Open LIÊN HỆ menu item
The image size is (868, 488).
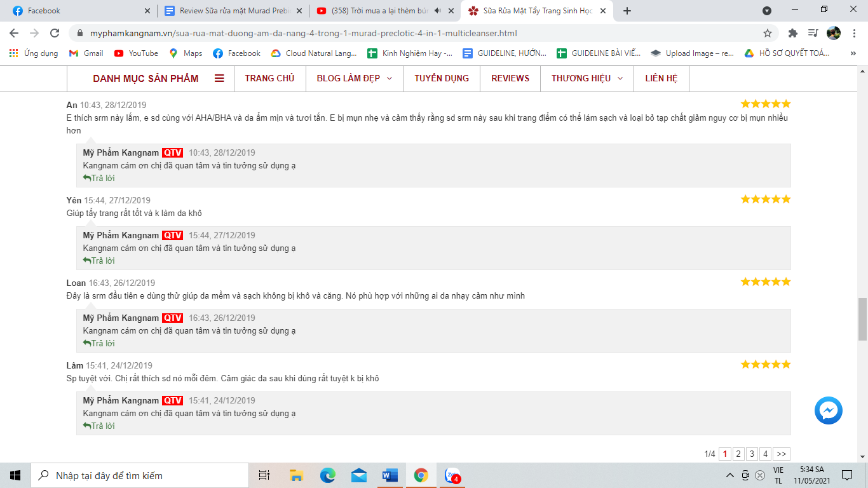[661, 79]
